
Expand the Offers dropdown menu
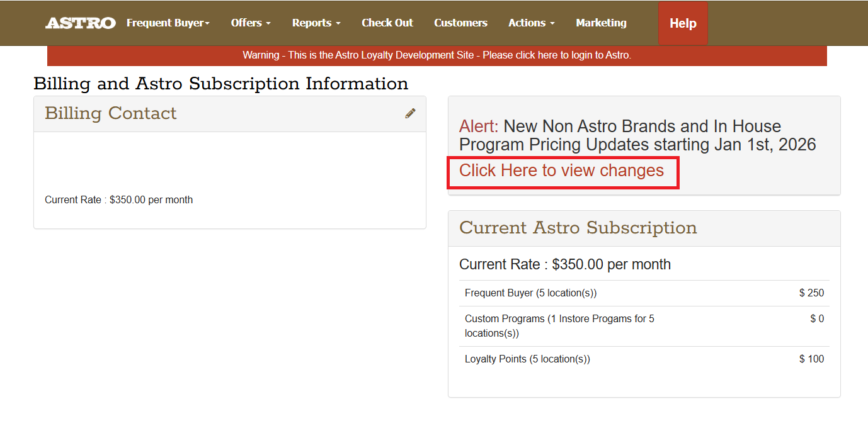click(x=250, y=23)
